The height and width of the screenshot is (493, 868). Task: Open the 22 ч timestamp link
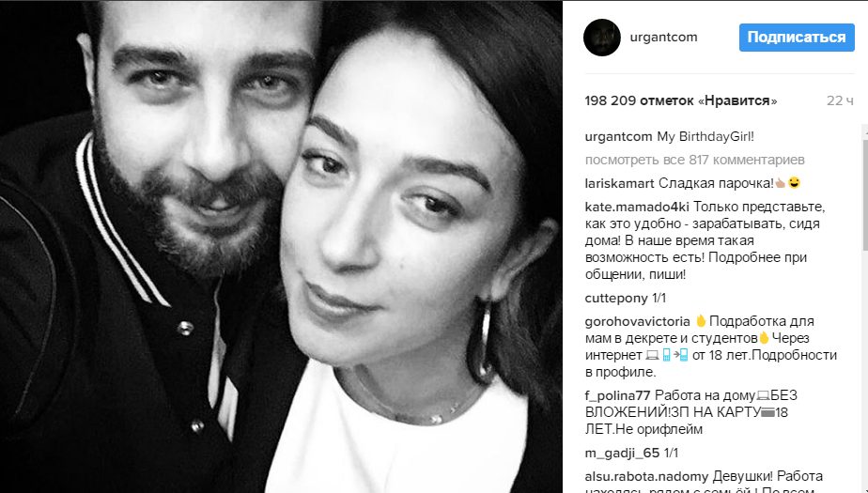coord(840,100)
